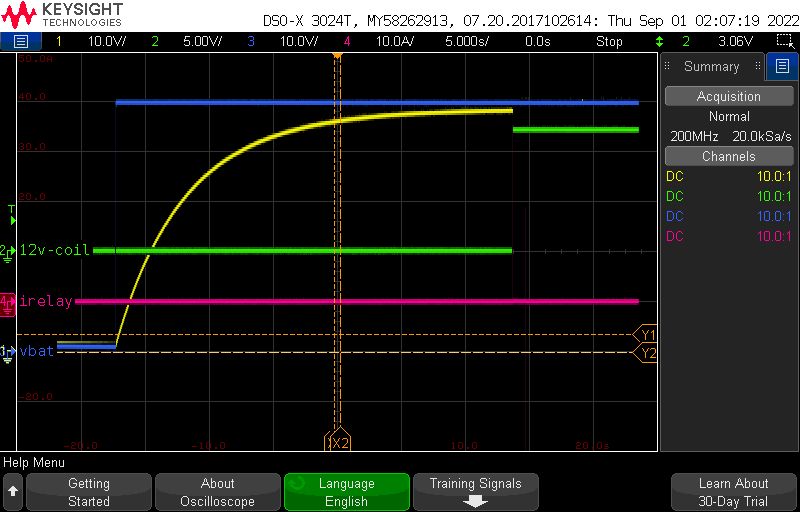The height and width of the screenshot is (512, 800).
Task: Click the 200MHz bandwidth readout
Action: click(694, 136)
